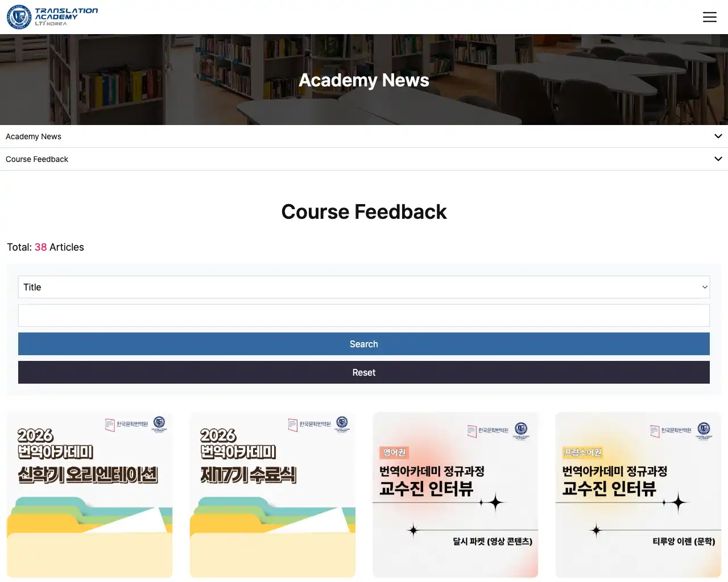Click the blue Search button
The height and width of the screenshot is (582, 728).
tap(364, 344)
